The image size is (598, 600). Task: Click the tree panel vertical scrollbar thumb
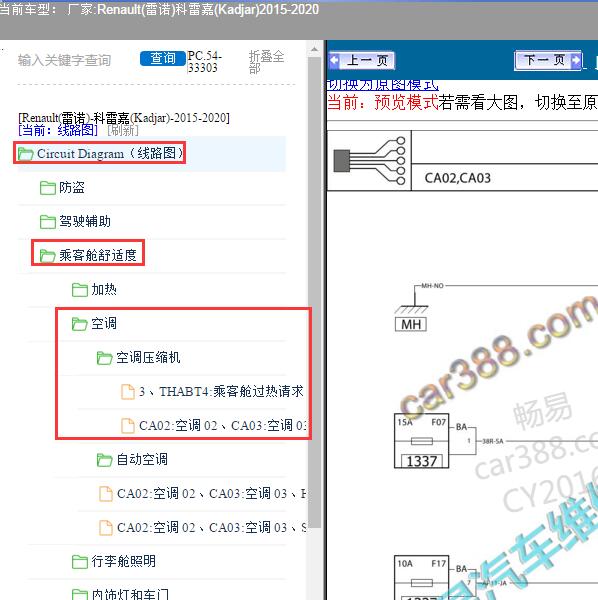pos(314,292)
